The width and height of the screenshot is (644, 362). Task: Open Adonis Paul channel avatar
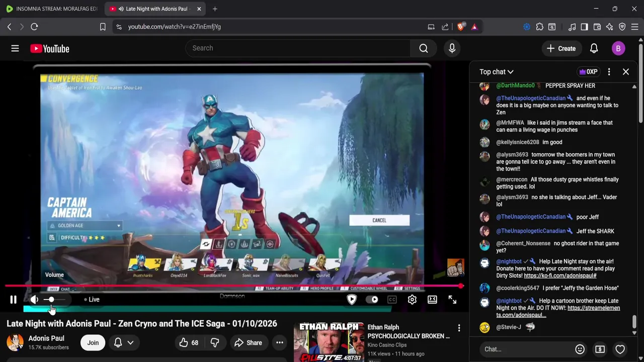tap(15, 343)
